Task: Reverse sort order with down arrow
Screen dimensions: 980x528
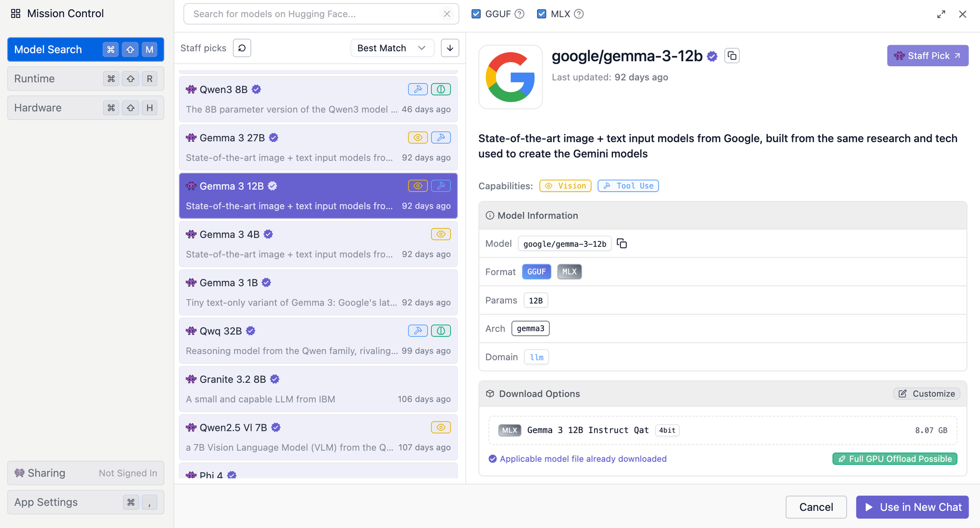Action: (x=450, y=48)
